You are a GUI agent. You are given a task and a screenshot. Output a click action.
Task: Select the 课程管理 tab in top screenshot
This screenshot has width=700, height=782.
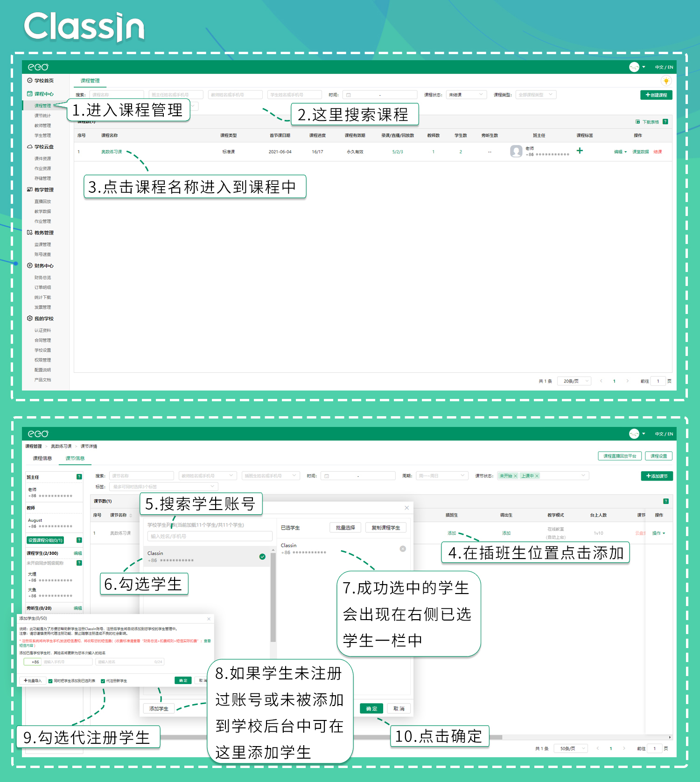coord(90,81)
